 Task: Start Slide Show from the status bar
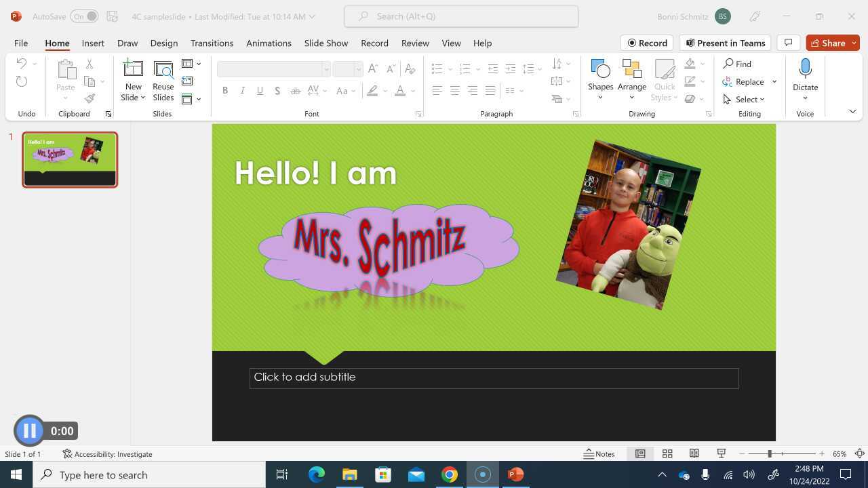click(x=721, y=453)
